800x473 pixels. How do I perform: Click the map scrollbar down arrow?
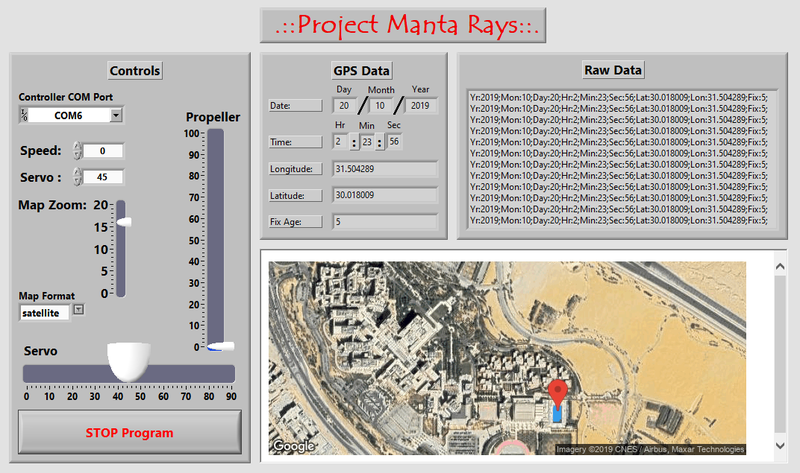[x=780, y=445]
